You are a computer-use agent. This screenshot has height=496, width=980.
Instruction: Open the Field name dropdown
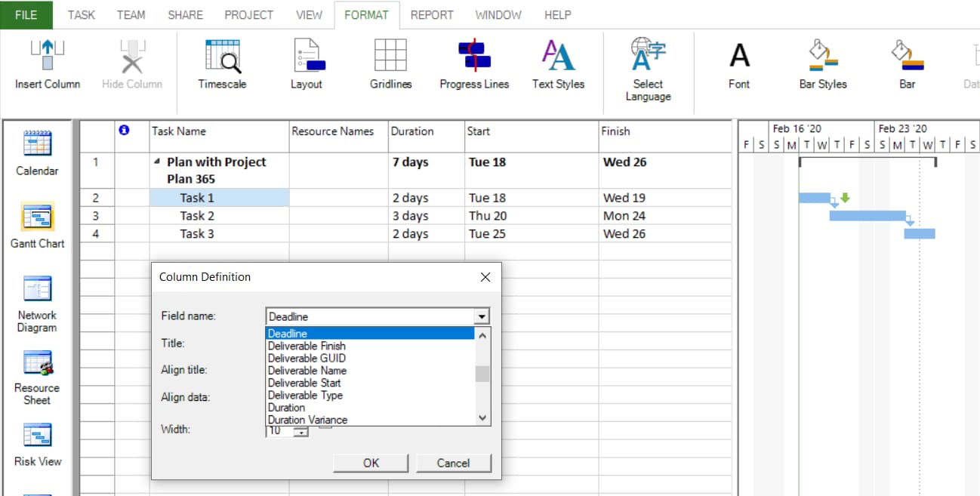pyautogui.click(x=483, y=316)
